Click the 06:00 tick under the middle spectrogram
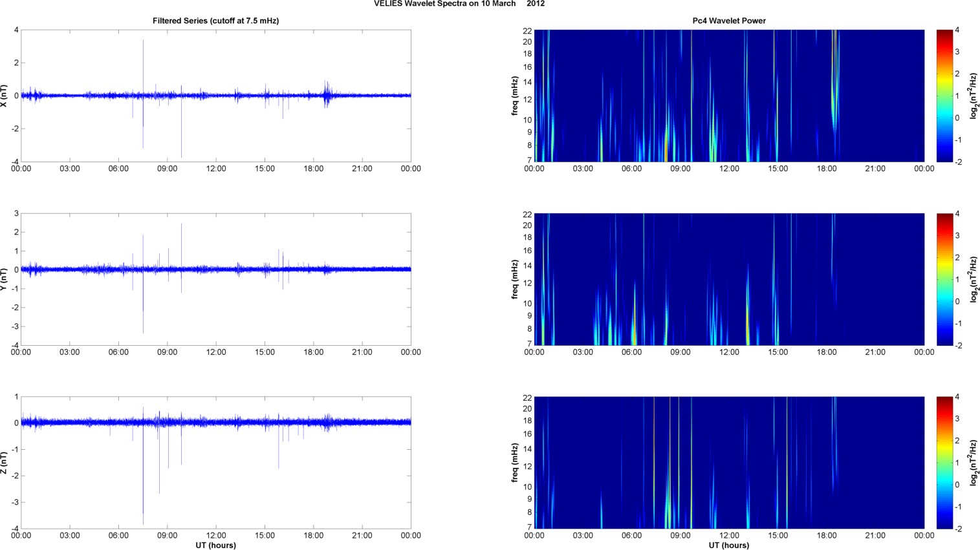 tap(632, 352)
